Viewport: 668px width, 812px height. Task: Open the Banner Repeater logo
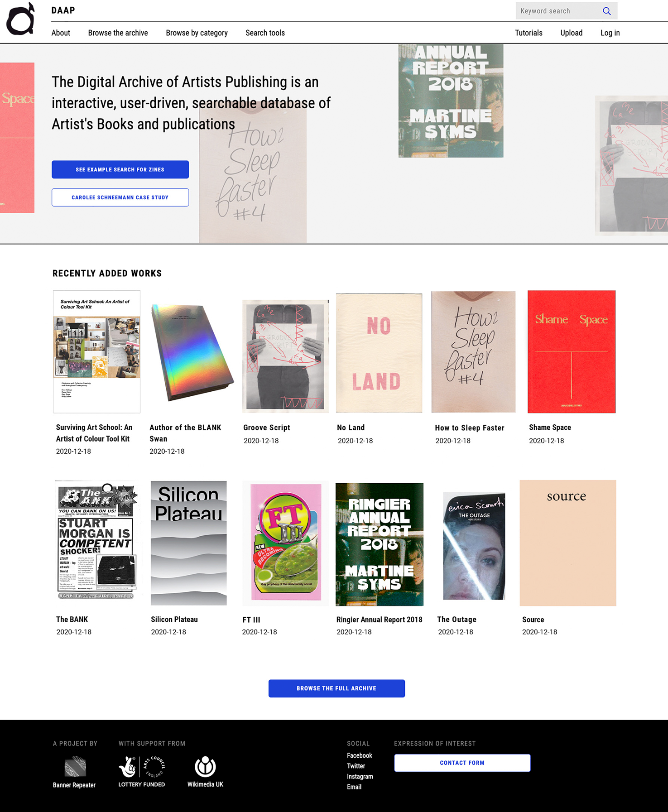pos(74,772)
